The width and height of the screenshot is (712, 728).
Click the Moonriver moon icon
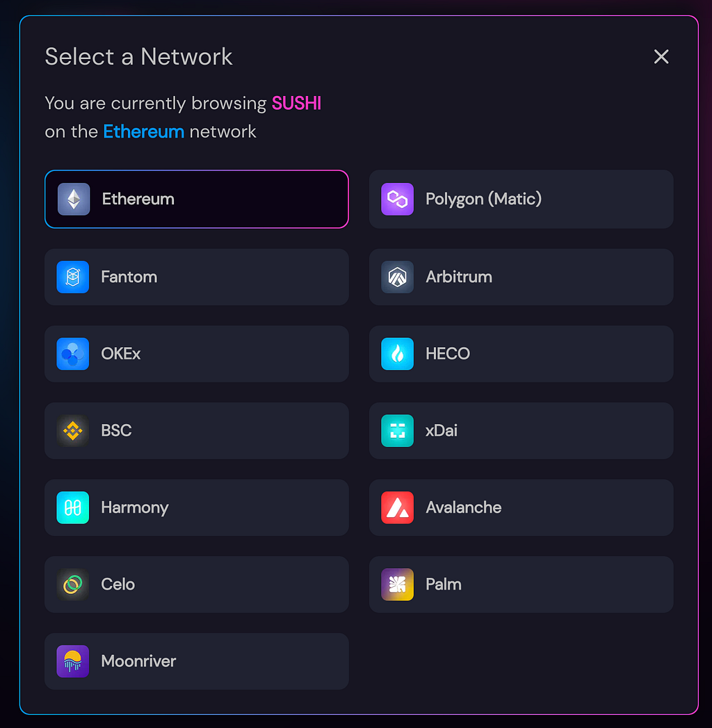pos(73,661)
